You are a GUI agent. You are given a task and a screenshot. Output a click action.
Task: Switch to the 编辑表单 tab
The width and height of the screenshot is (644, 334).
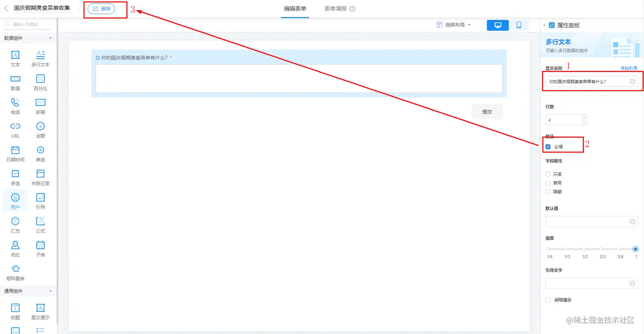point(295,9)
